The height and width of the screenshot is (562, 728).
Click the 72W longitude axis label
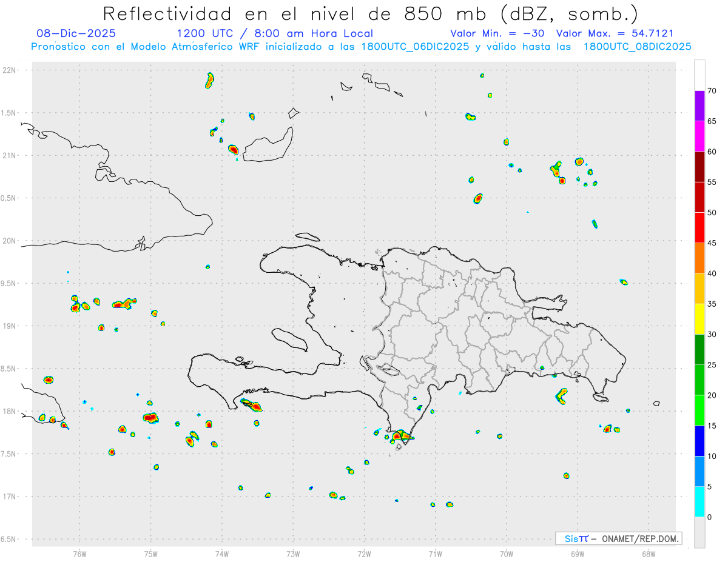(364, 554)
